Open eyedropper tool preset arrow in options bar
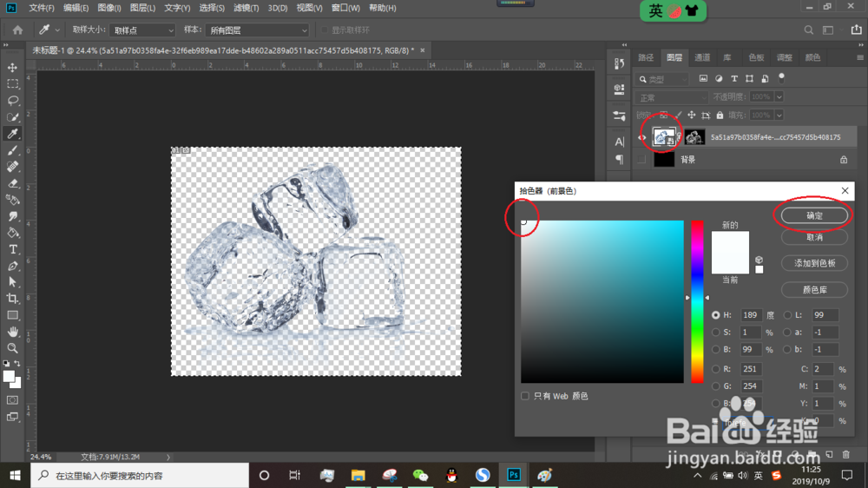 [x=57, y=30]
